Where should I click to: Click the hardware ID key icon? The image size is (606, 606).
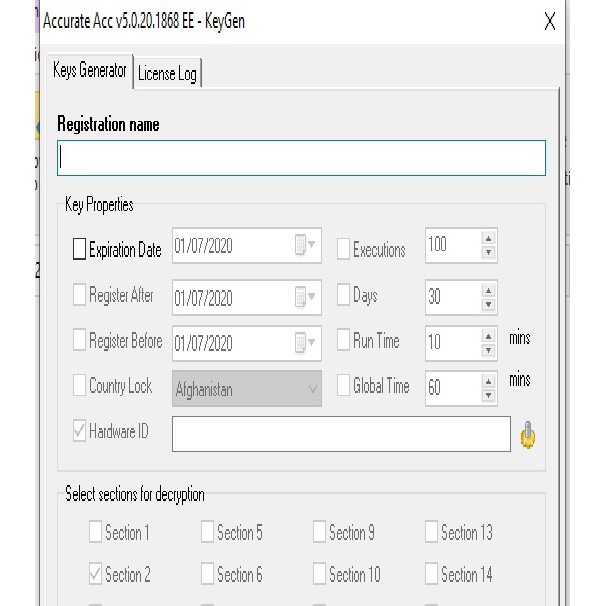point(528,435)
